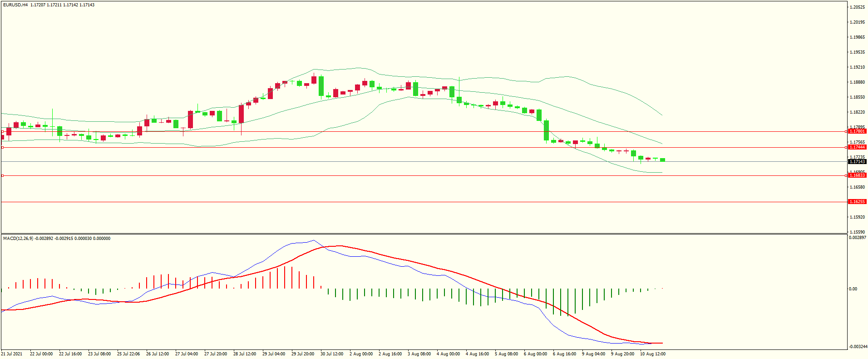This screenshot has height=359, width=868.
Task: Select the red 1.16833 price label
Action: coord(857,175)
